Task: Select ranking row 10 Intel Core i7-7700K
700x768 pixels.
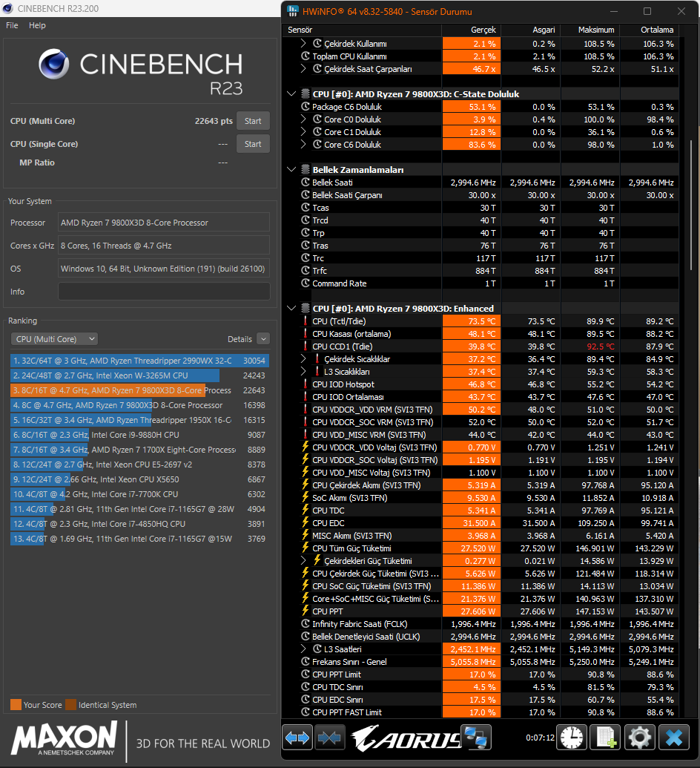Action: [x=139, y=494]
